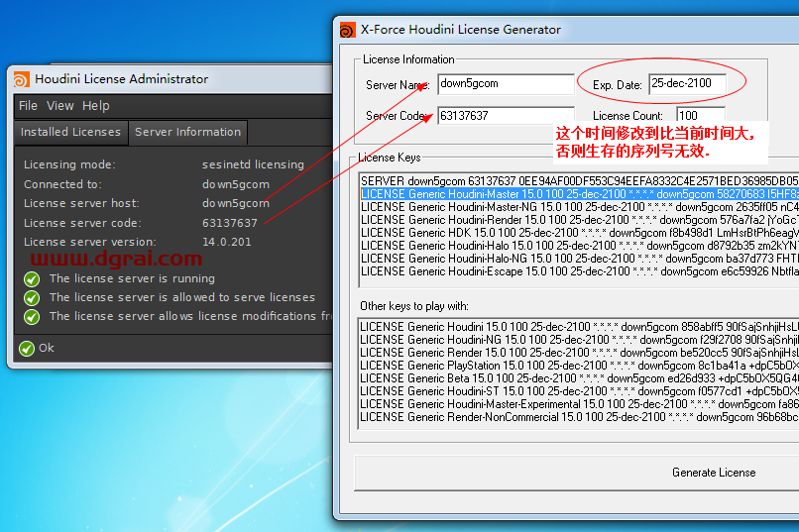Click the license server version 14.0.201
The height and width of the screenshot is (532, 799).
point(227,242)
